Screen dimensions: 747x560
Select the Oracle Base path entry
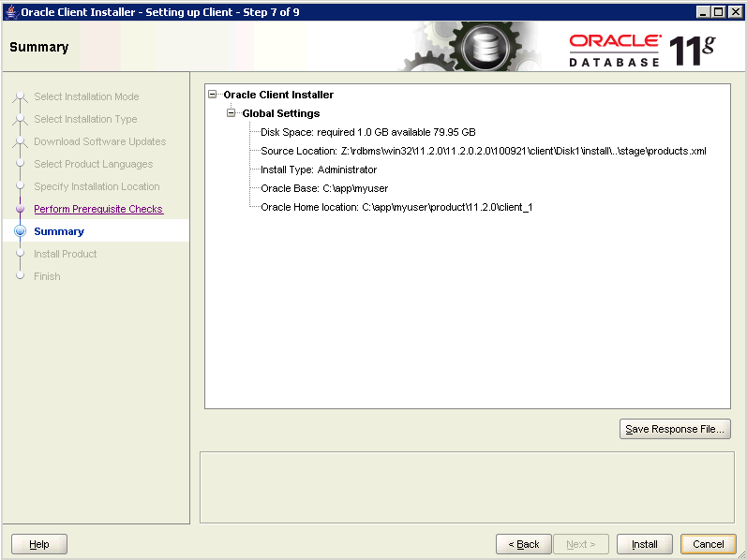[x=324, y=188]
